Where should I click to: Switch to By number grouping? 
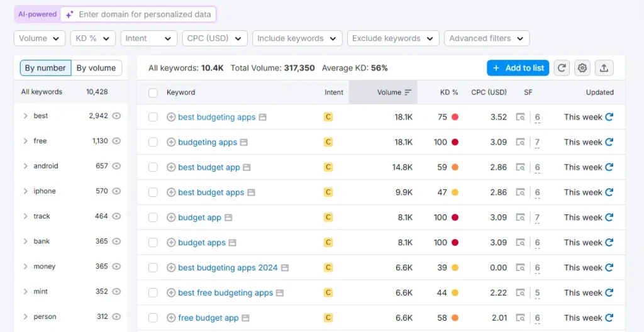pos(45,68)
